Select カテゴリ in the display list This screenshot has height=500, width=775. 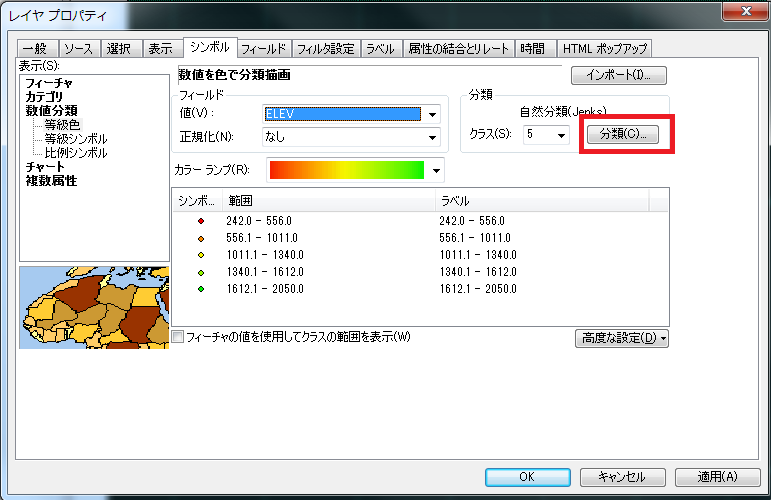point(44,97)
